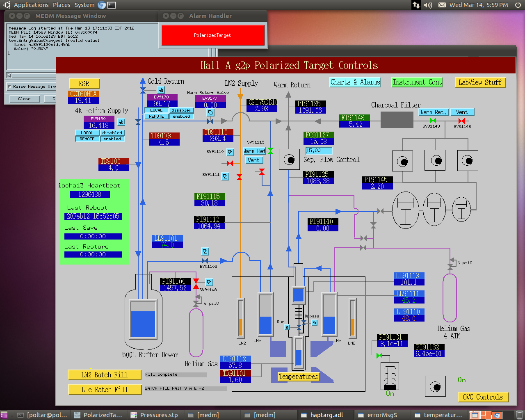The height and width of the screenshot is (420, 525).
Task: Open Temperatures display menu
Action: coord(299,377)
